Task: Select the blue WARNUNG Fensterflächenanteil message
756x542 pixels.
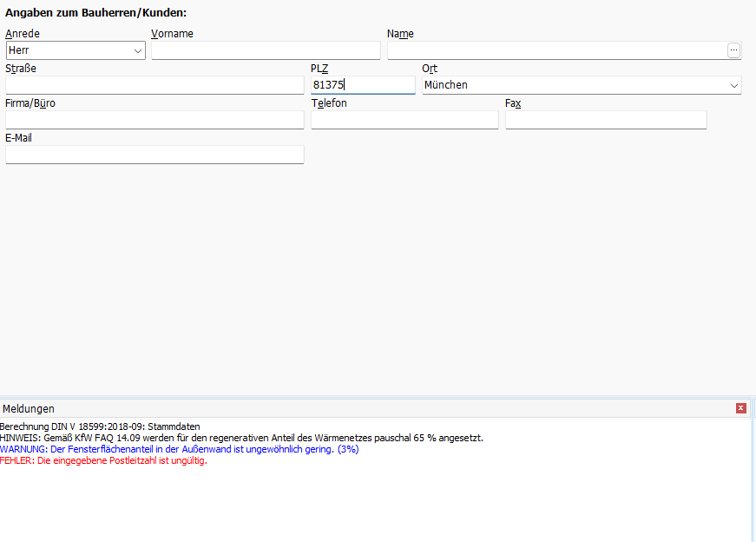Action: point(179,449)
